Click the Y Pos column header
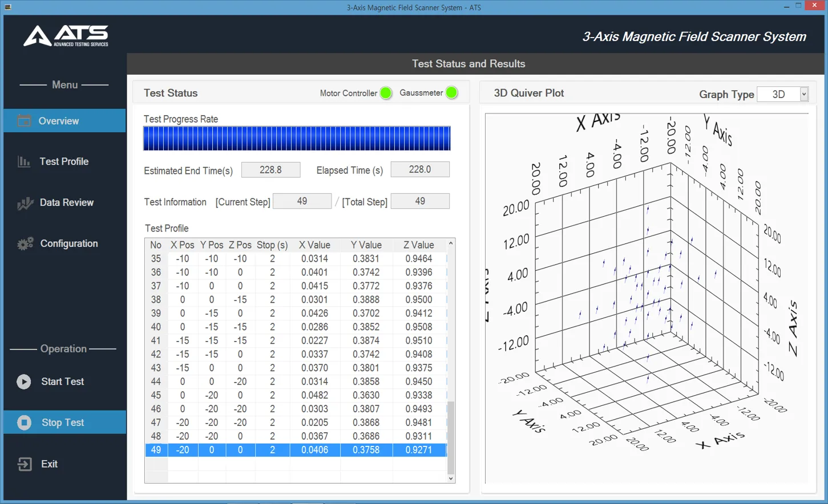828x504 pixels. pos(212,245)
